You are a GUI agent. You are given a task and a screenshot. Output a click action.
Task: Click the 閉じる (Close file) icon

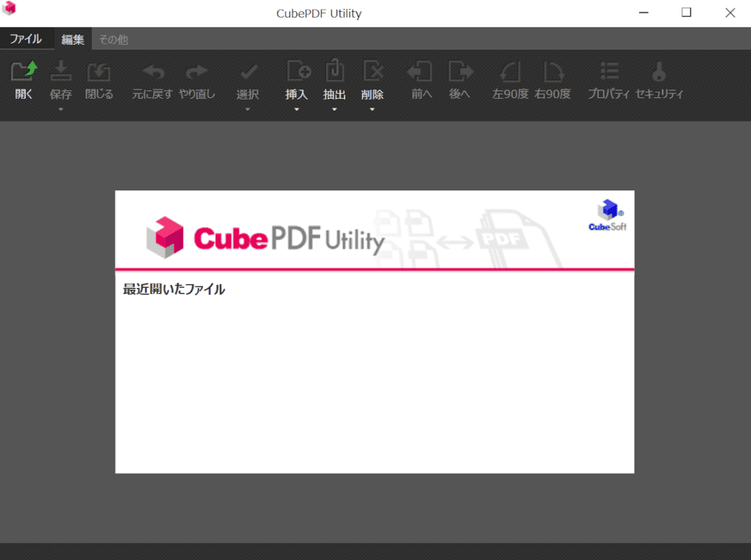coord(99,72)
